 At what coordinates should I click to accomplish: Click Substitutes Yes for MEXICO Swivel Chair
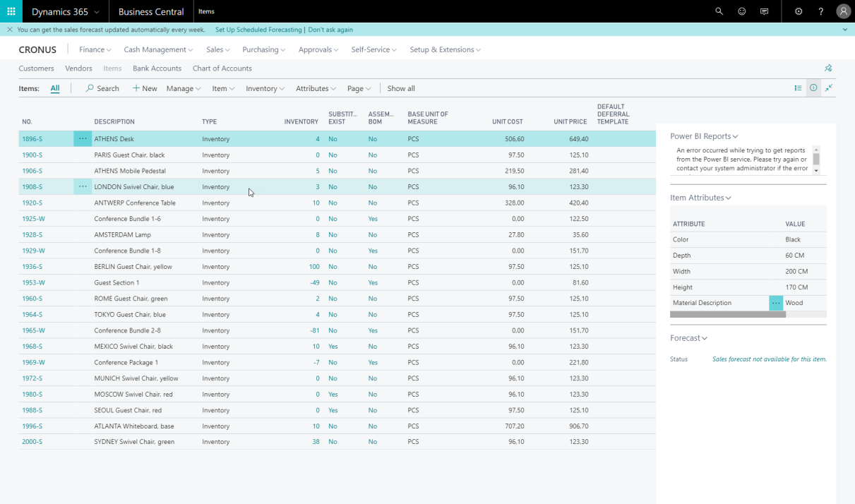click(x=333, y=347)
